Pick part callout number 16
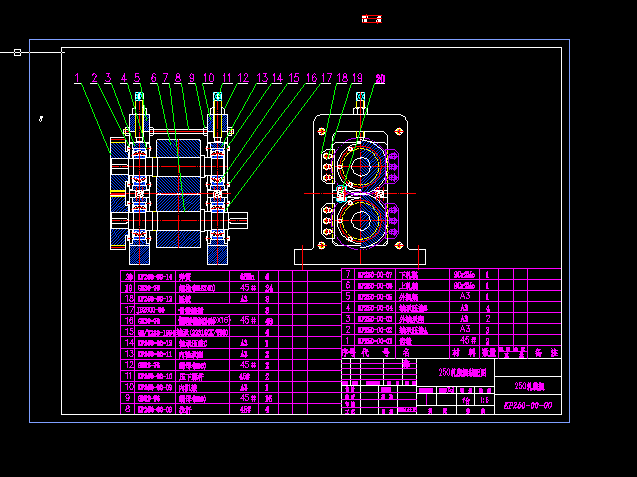The height and width of the screenshot is (477, 637). point(311,77)
